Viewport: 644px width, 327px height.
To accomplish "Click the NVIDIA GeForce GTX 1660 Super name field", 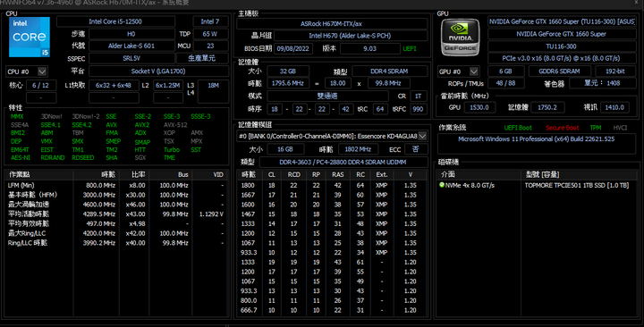I will click(x=561, y=34).
